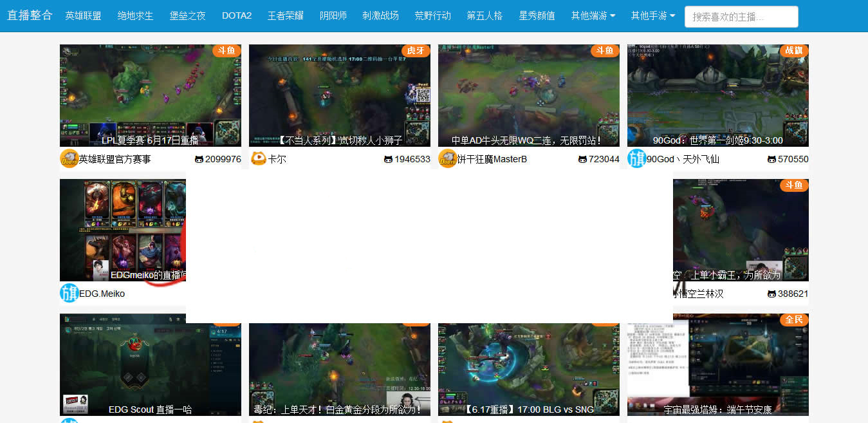Expand the 其他端游 dropdown menu

[x=593, y=16]
